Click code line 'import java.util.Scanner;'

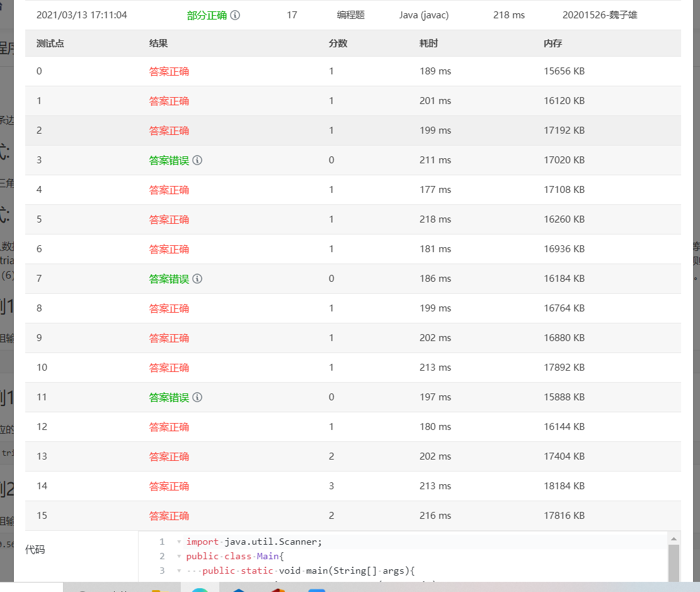pyautogui.click(x=254, y=542)
